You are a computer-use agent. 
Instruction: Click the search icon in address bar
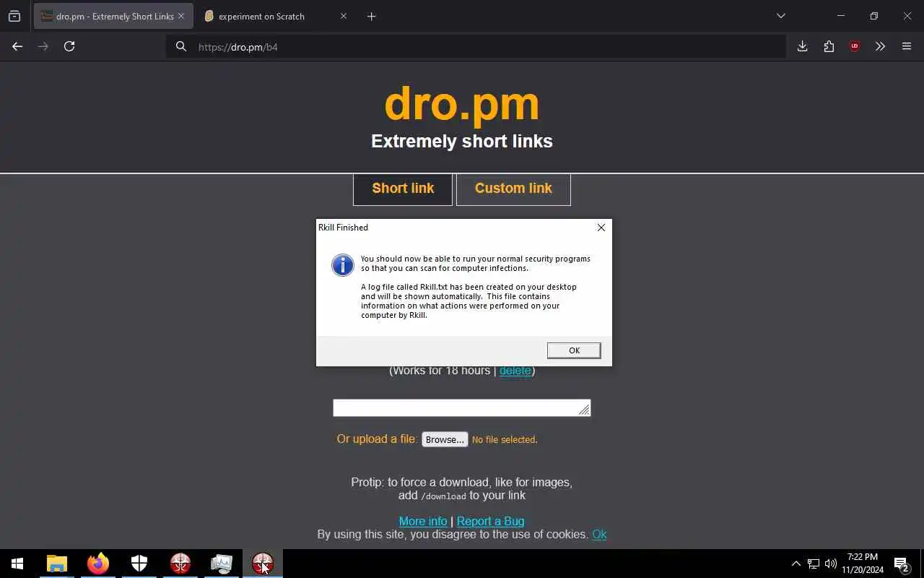[x=181, y=46]
